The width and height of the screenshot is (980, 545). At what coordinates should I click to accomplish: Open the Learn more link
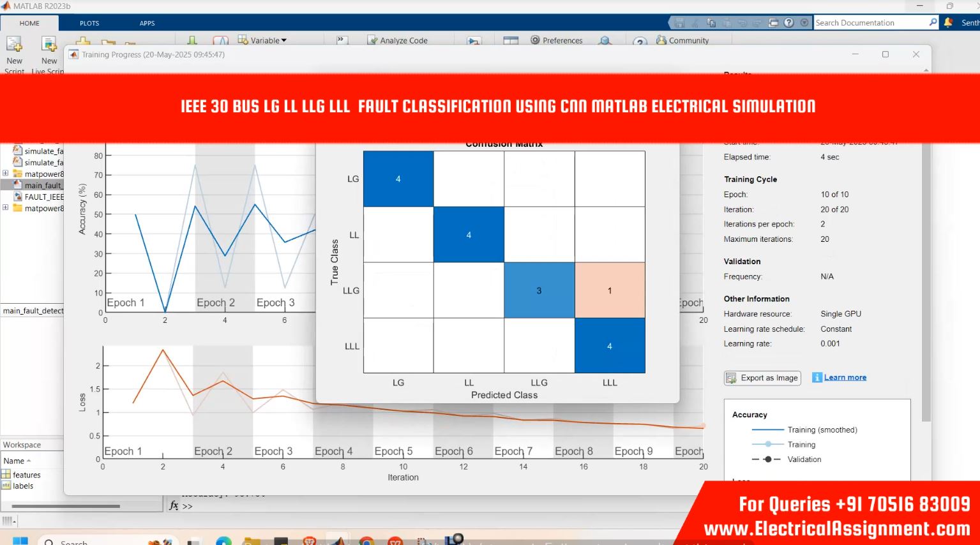845,378
